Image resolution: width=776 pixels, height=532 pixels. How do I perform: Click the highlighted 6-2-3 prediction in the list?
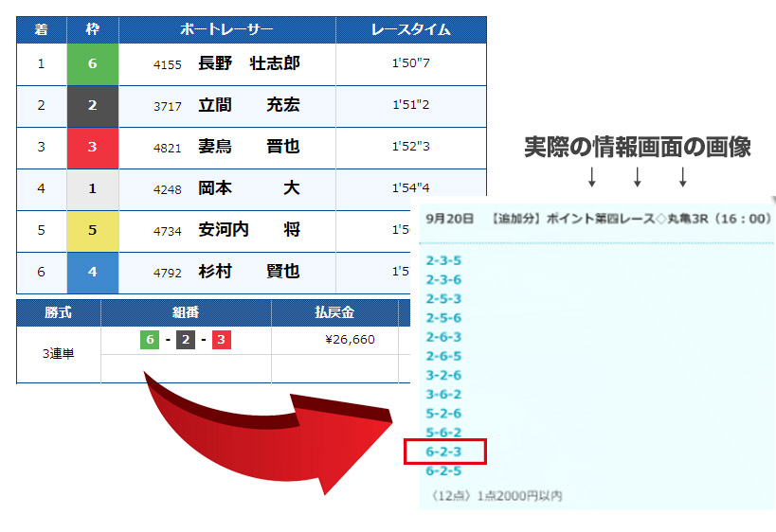point(443,452)
